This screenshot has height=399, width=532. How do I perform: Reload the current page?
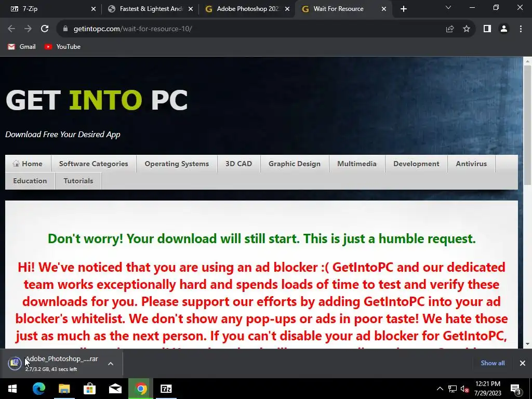pos(45,29)
